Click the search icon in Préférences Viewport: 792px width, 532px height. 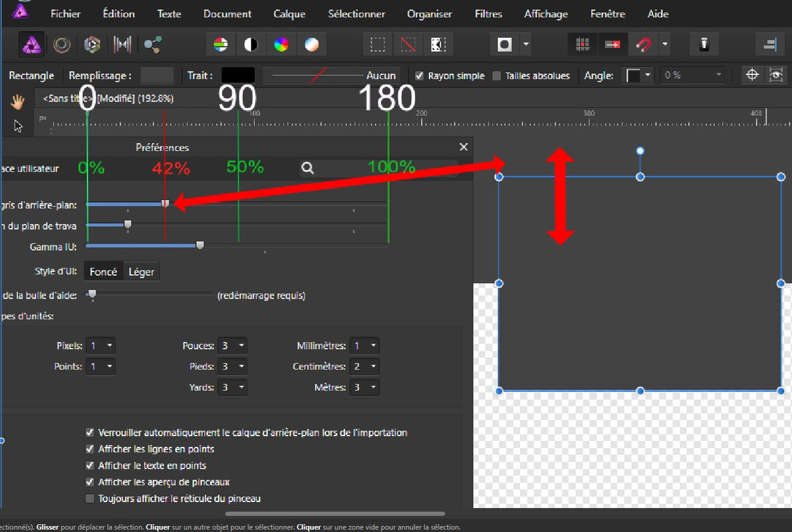308,168
